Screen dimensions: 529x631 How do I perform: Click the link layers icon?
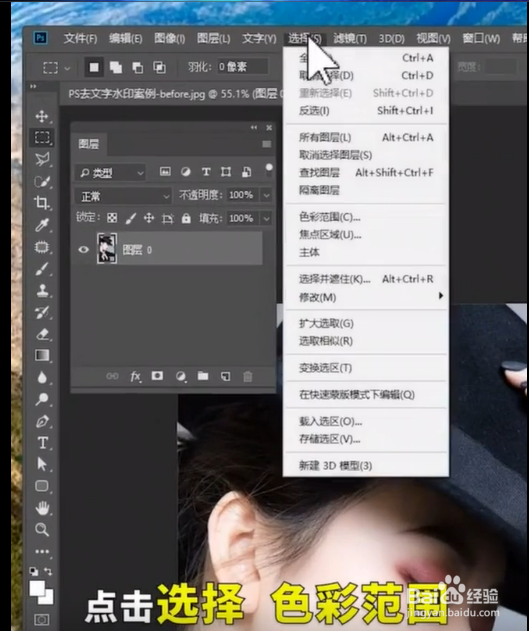(x=112, y=376)
